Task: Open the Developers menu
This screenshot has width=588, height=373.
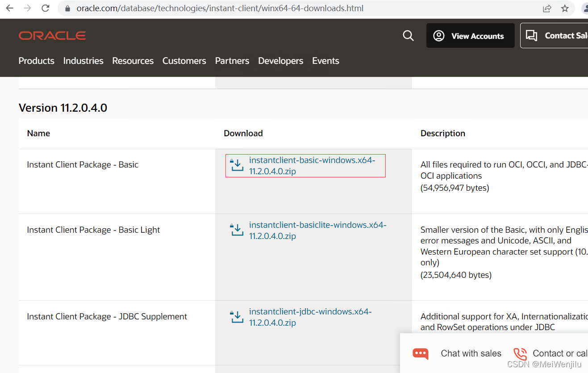Action: [x=281, y=61]
